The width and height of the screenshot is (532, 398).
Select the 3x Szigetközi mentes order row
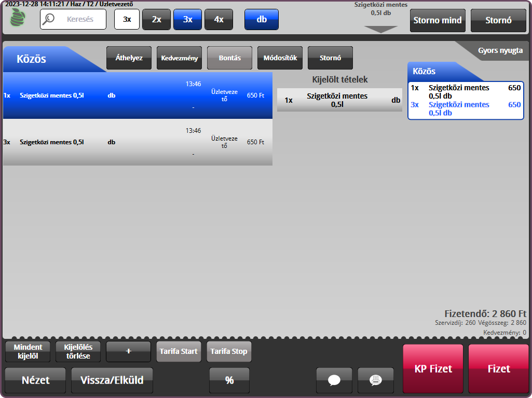tap(138, 142)
